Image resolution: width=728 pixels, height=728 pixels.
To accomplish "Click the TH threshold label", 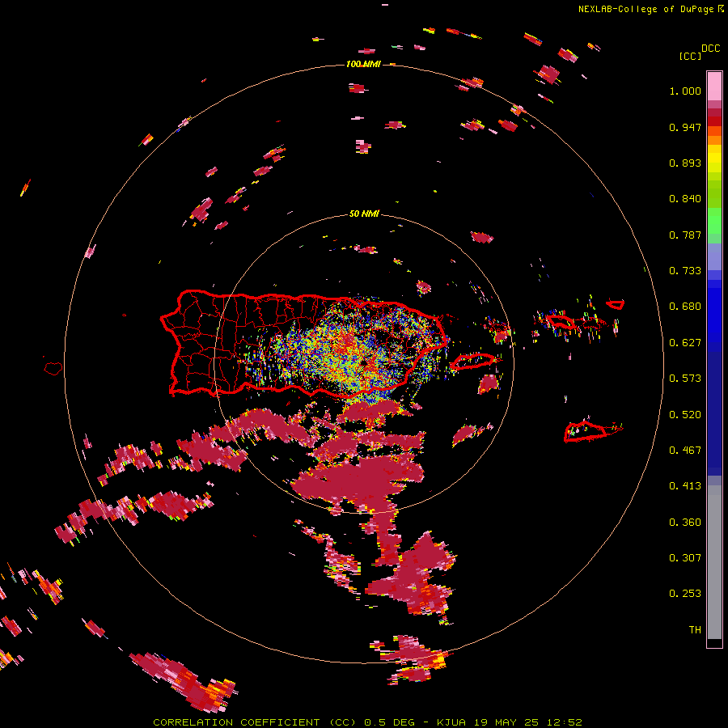I will [x=695, y=630].
